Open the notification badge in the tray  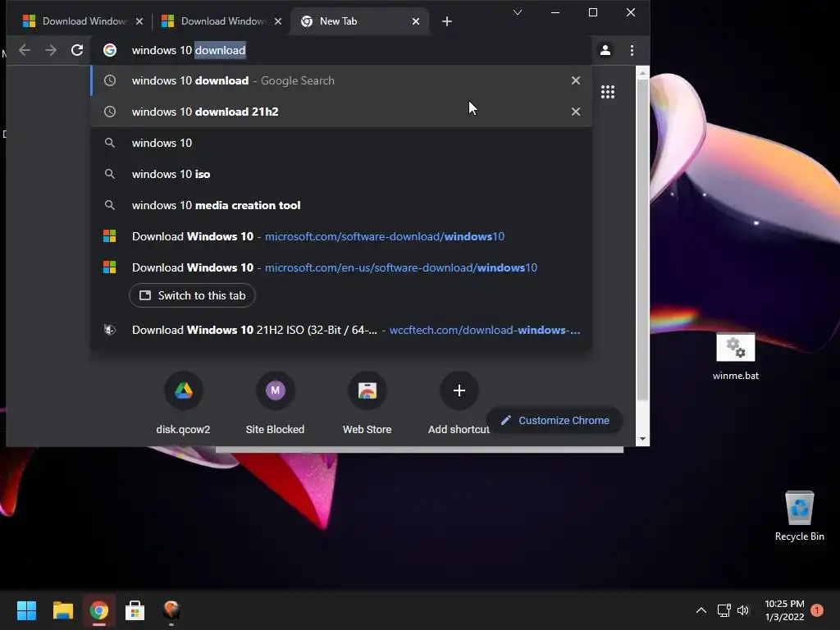817,610
